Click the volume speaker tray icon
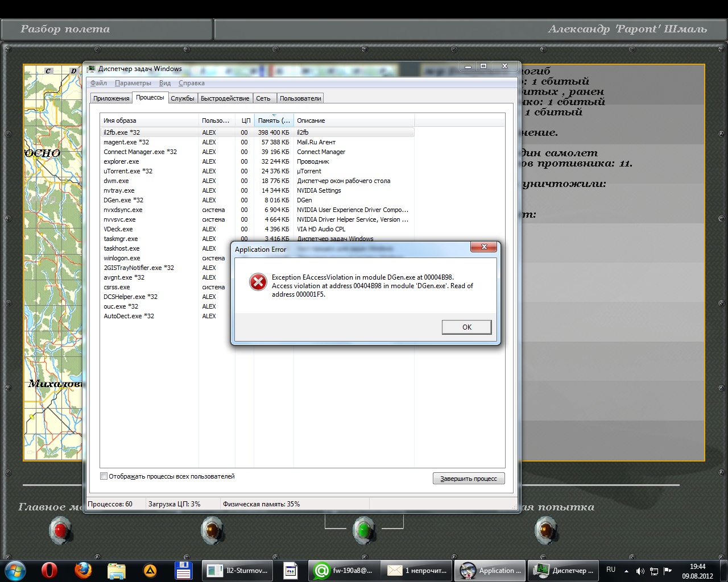The image size is (728, 582). (640, 571)
